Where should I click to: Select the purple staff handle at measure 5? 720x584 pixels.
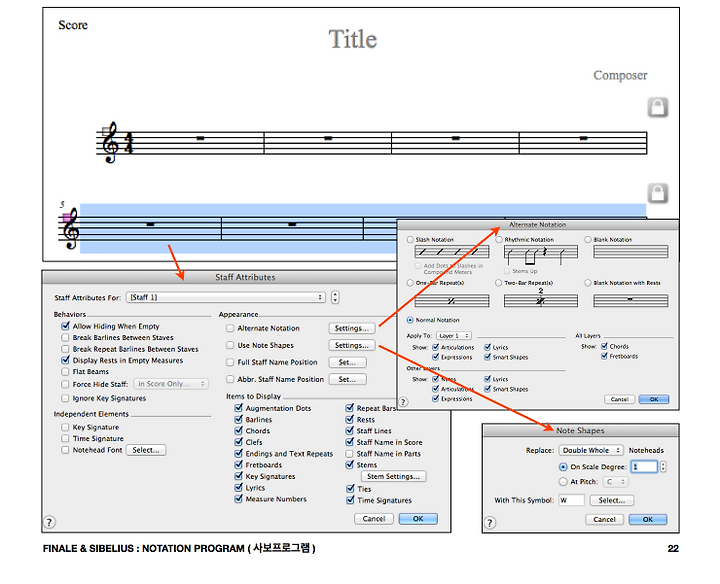(x=67, y=217)
